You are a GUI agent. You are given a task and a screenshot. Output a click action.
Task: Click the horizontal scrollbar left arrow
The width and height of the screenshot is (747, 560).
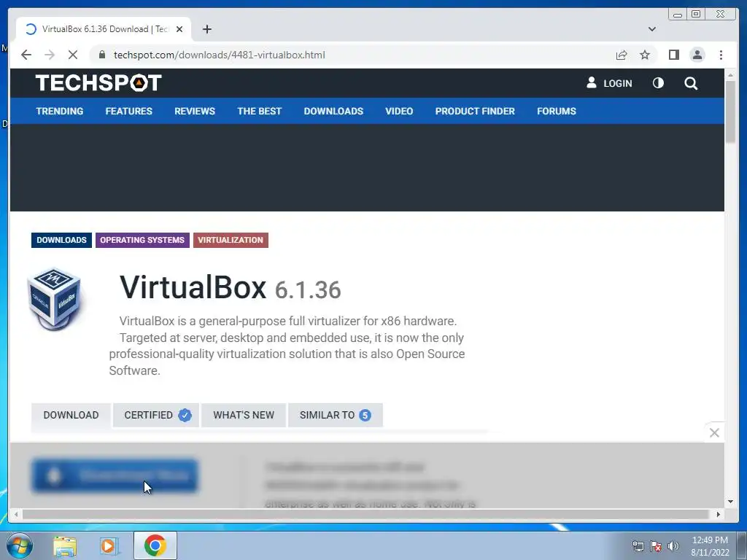click(16, 514)
